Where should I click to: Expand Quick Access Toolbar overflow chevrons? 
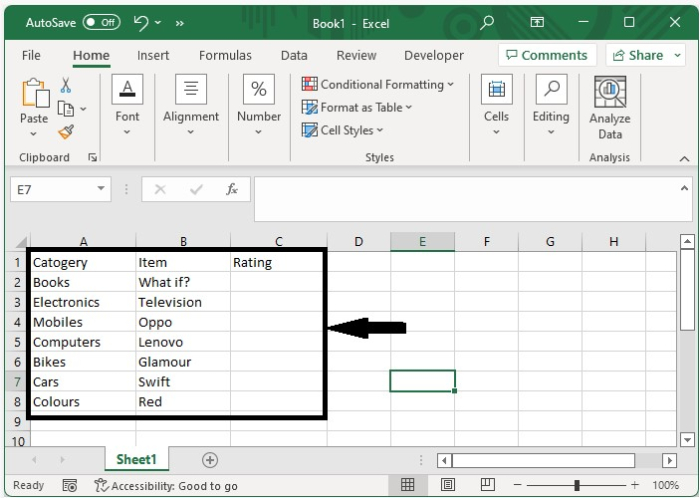pos(179,23)
